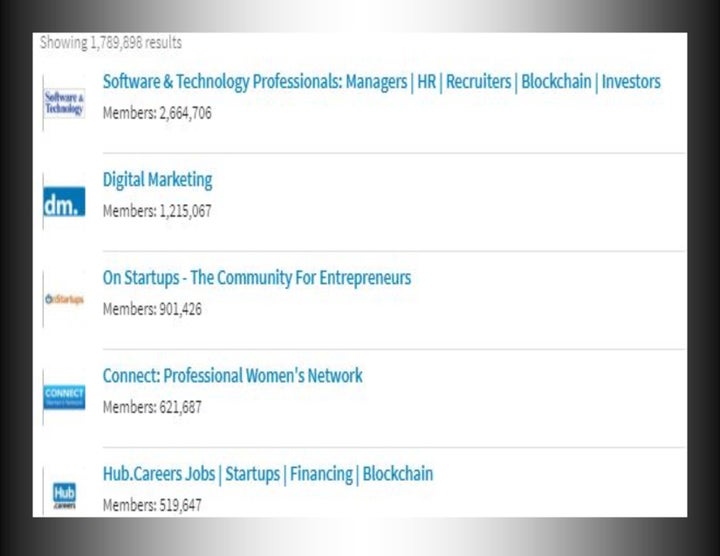Click Members: 901,426 count text
This screenshot has height=556, width=720.
[x=152, y=309]
